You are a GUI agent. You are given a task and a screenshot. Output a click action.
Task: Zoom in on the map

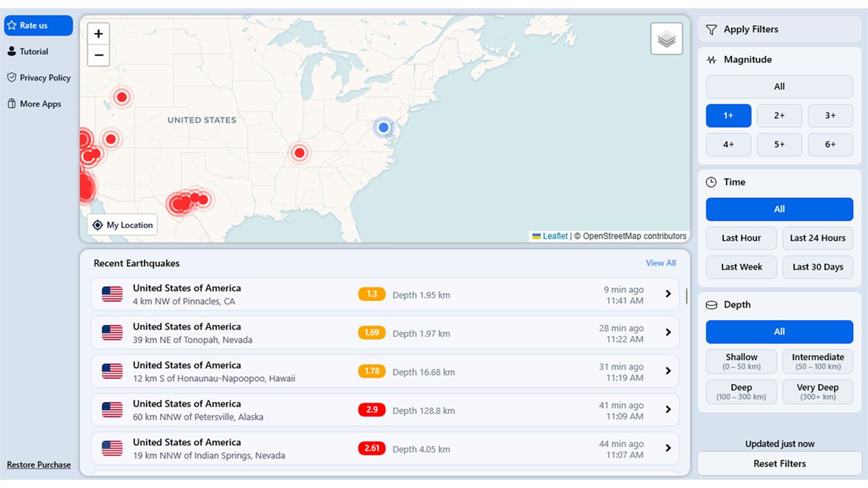tap(99, 33)
